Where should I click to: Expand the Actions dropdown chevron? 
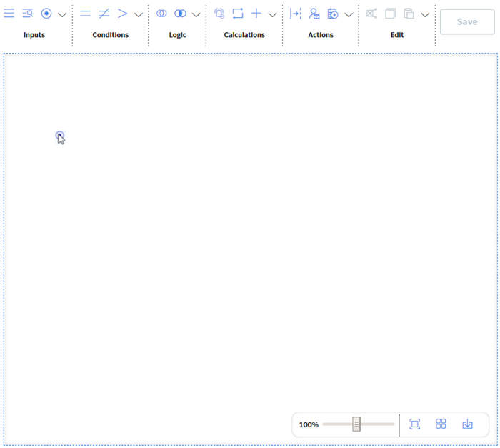click(x=349, y=15)
